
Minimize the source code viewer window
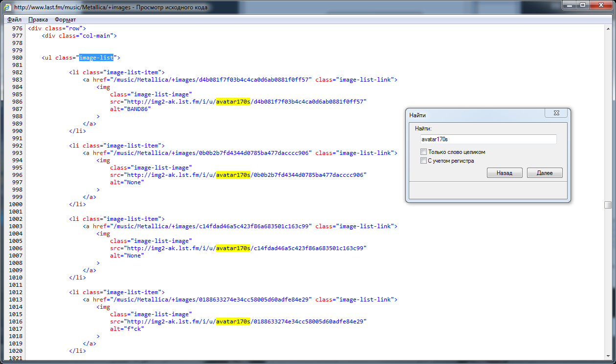click(x=569, y=5)
